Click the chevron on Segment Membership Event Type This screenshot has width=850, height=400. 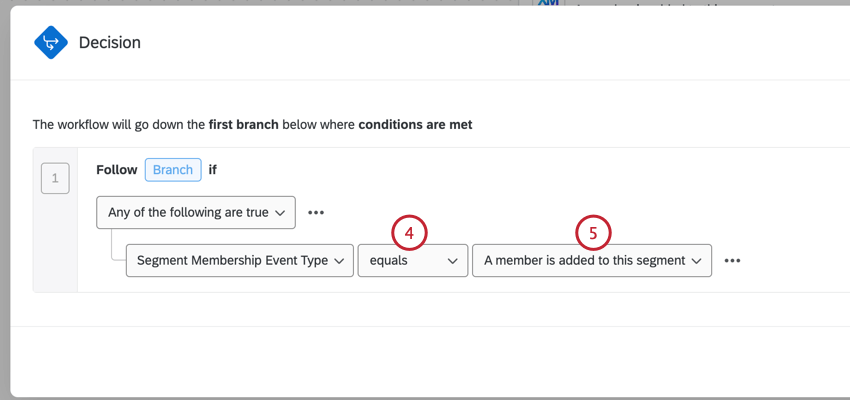[x=339, y=261]
